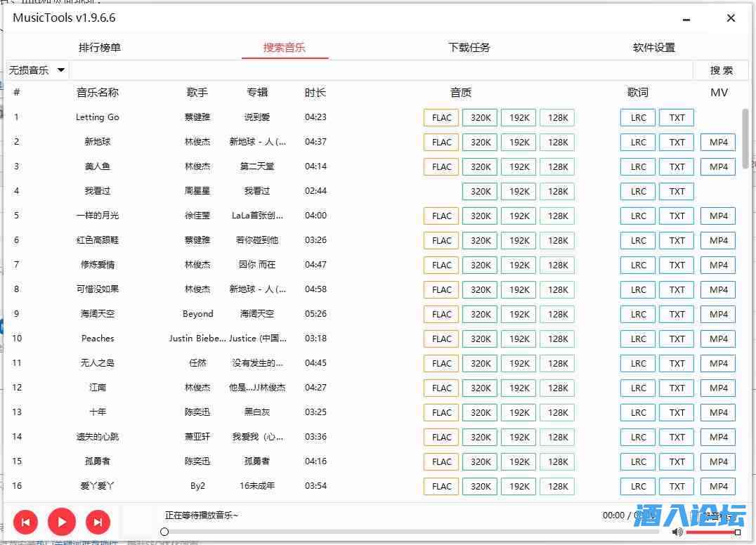Download LRC for Letting Go

tap(638, 118)
